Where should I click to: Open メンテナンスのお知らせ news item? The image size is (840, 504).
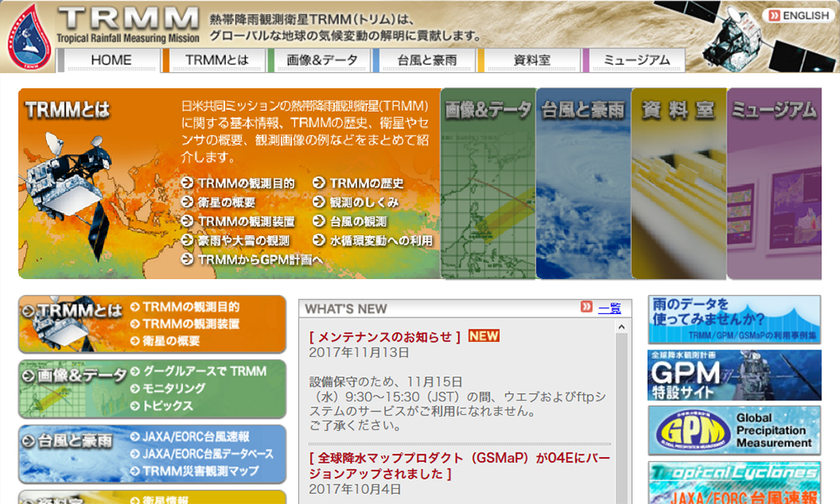(x=385, y=337)
